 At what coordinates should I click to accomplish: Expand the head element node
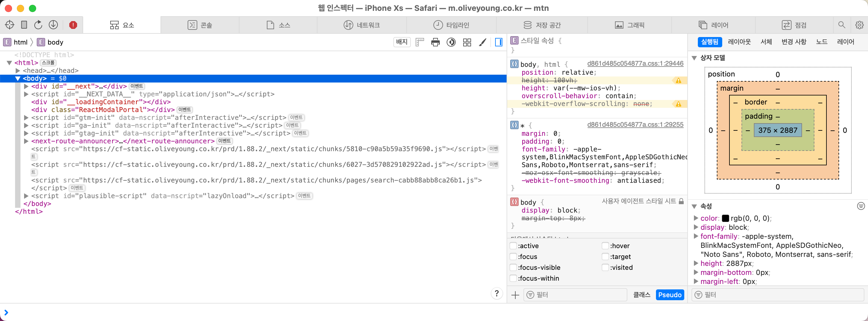[x=18, y=70]
